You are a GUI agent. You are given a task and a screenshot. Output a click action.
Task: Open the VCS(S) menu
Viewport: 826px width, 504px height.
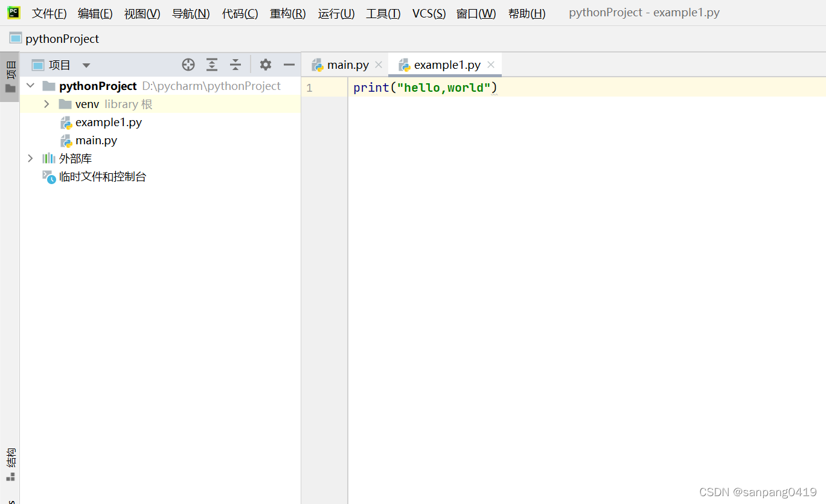click(x=429, y=13)
